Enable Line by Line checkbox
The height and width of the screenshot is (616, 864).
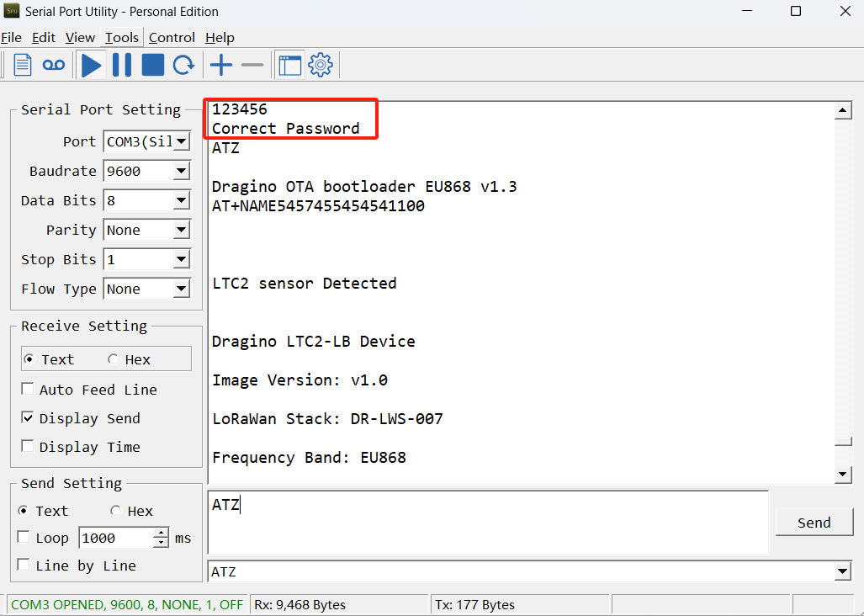pyautogui.click(x=24, y=565)
